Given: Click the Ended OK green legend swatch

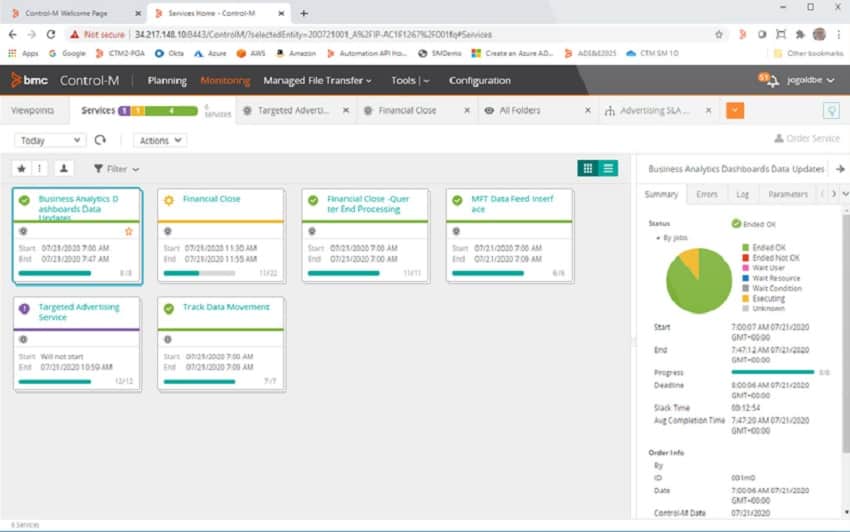Looking at the screenshot, I should coord(745,248).
